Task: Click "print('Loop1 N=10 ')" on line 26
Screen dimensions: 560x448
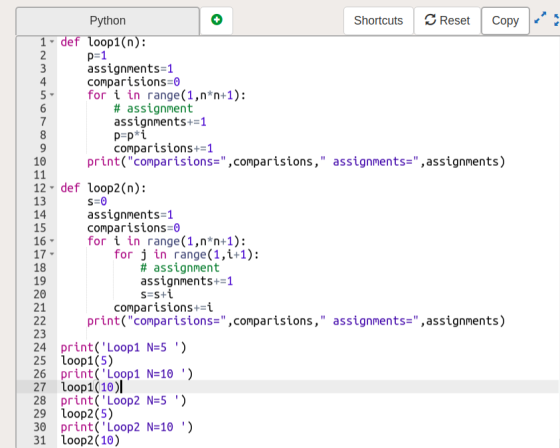Action: pyautogui.click(x=127, y=374)
